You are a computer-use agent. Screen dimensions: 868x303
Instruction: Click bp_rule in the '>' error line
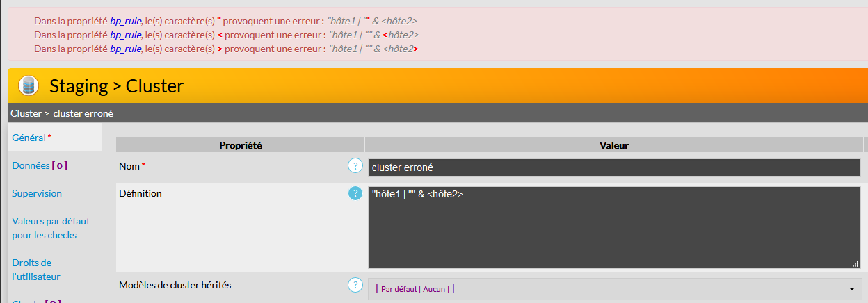[126, 49]
